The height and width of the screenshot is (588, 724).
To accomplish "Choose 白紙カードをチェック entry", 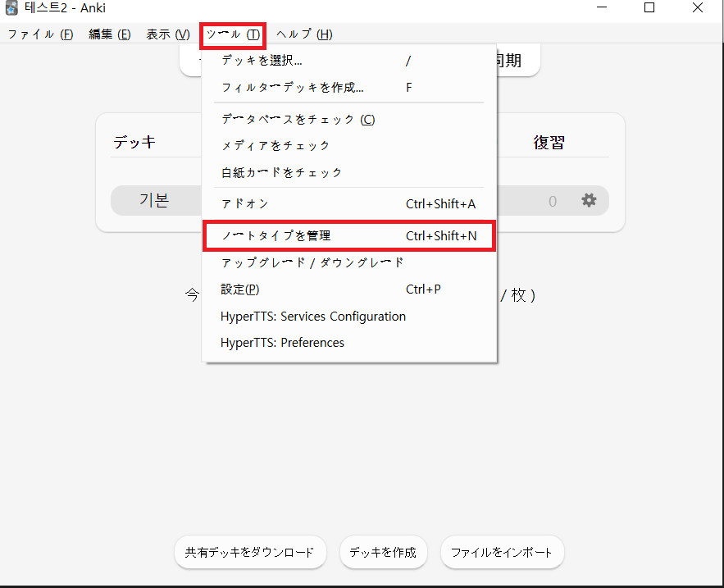I will [x=349, y=172].
